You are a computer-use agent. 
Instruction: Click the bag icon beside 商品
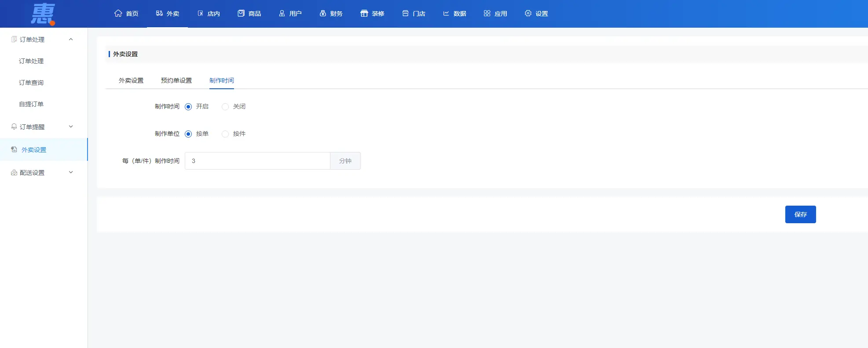pos(241,13)
